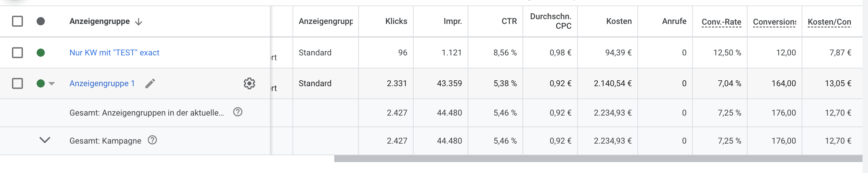Tick the select-all checkbox in header
This screenshot has width=868, height=173.
(17, 21)
